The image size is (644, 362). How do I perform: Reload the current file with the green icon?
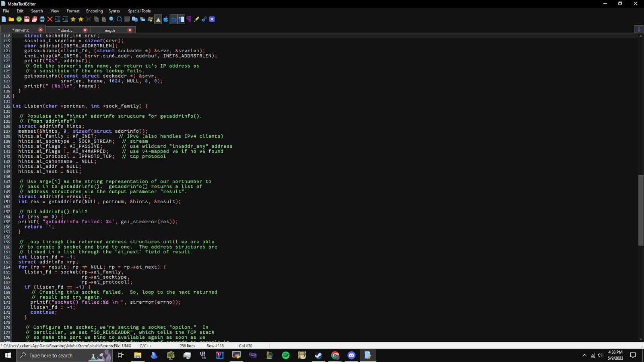19,19
